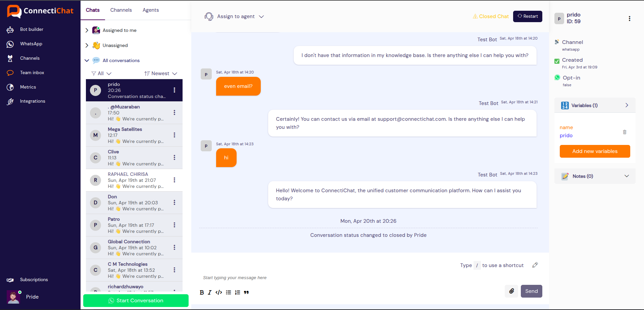This screenshot has height=310, width=644.
Task: Expand the Notes section
Action: coord(595,176)
